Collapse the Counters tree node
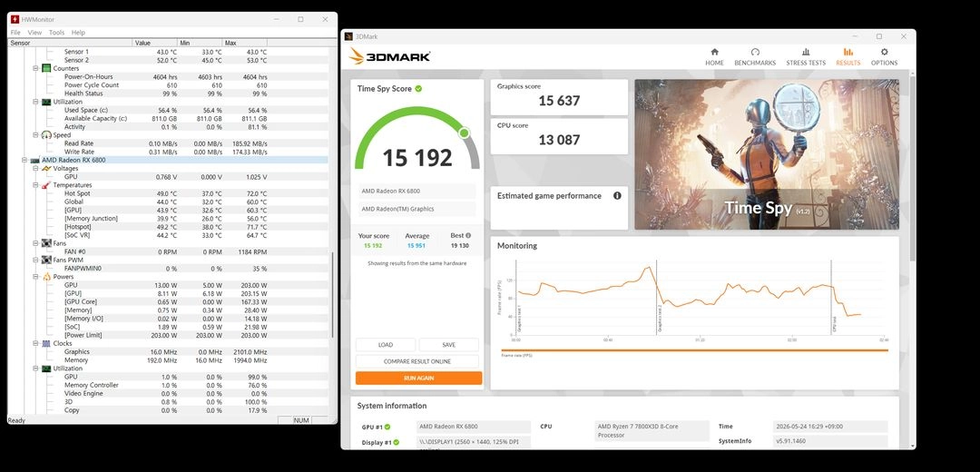 pyautogui.click(x=35, y=68)
